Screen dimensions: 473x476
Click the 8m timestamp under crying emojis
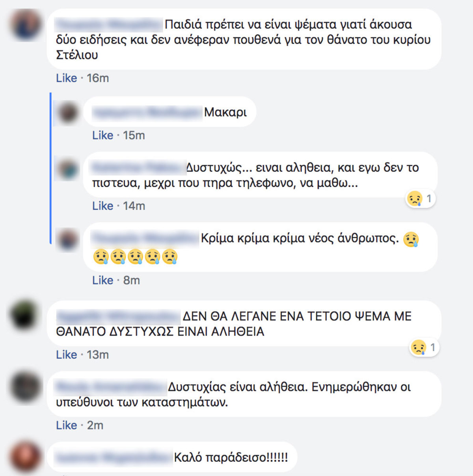pos(131,280)
